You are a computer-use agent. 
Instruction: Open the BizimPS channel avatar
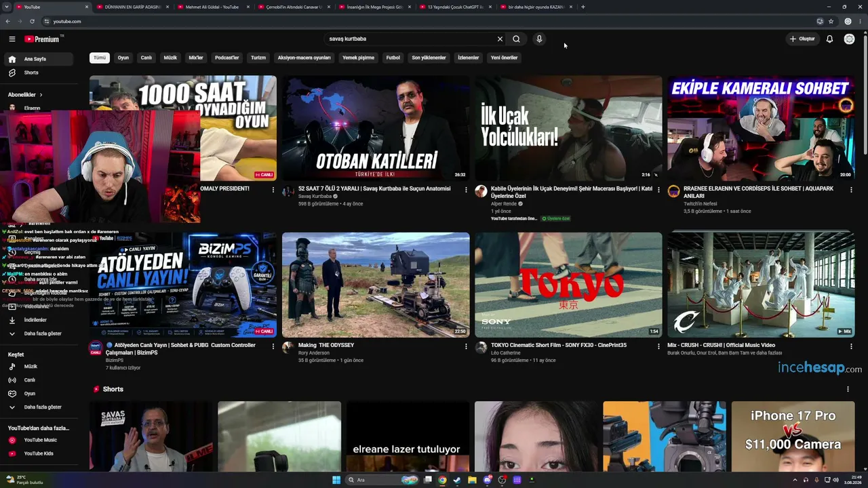(96, 348)
